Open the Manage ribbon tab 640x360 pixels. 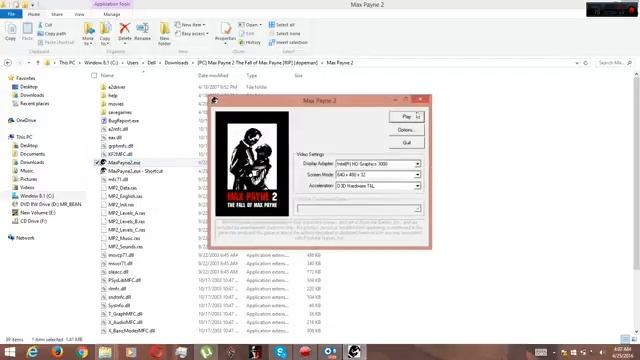click(111, 14)
